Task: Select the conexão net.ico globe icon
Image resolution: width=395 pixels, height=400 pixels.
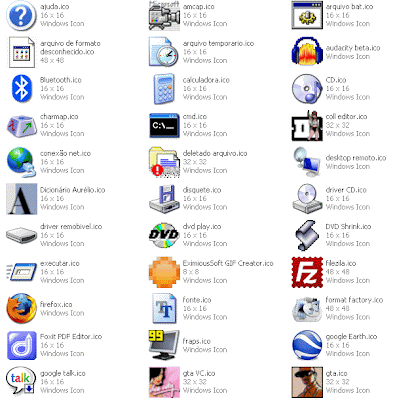Action: [21, 162]
